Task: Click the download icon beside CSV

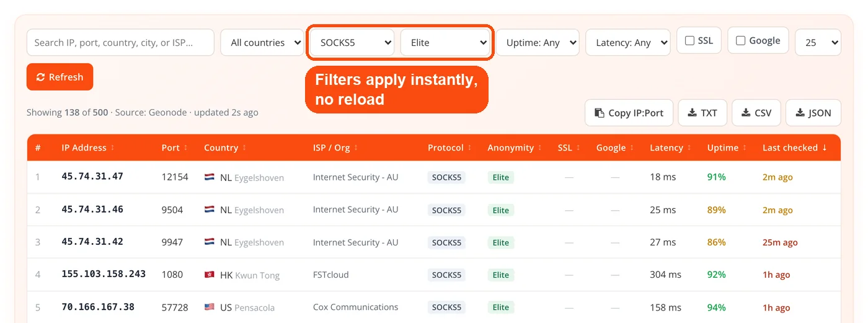Action: 746,113
